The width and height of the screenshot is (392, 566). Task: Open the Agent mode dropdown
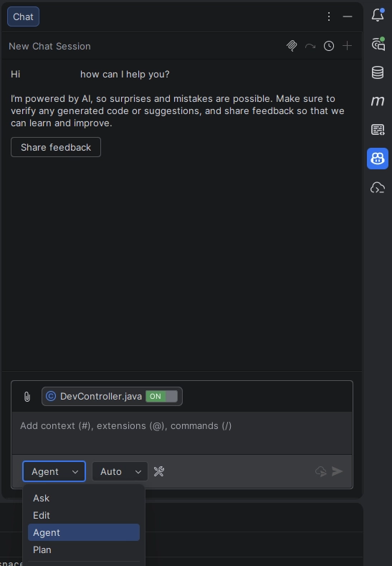click(x=54, y=471)
